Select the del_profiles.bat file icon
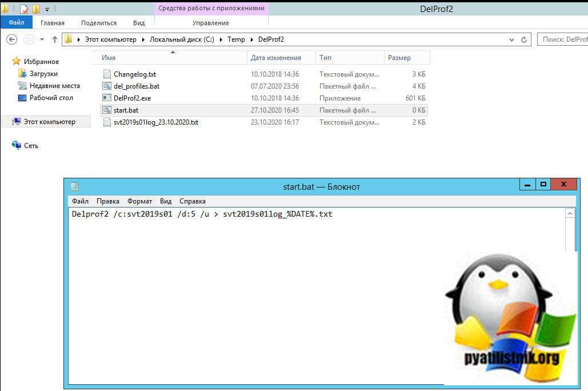The height and width of the screenshot is (391, 588). [107, 86]
